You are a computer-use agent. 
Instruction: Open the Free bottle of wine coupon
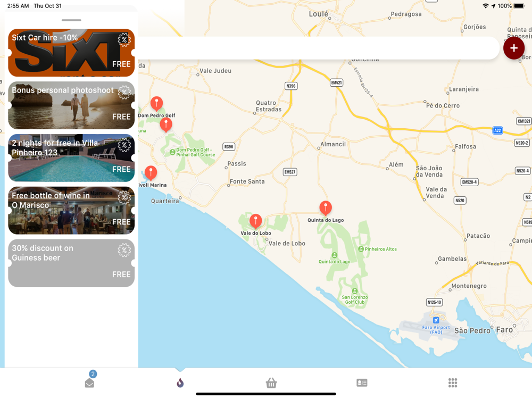(71, 210)
